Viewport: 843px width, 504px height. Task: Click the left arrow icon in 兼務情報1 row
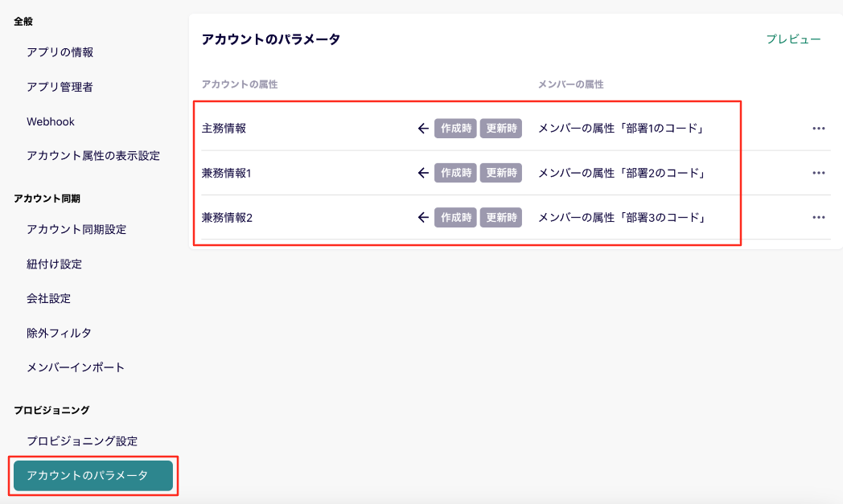[x=423, y=173]
